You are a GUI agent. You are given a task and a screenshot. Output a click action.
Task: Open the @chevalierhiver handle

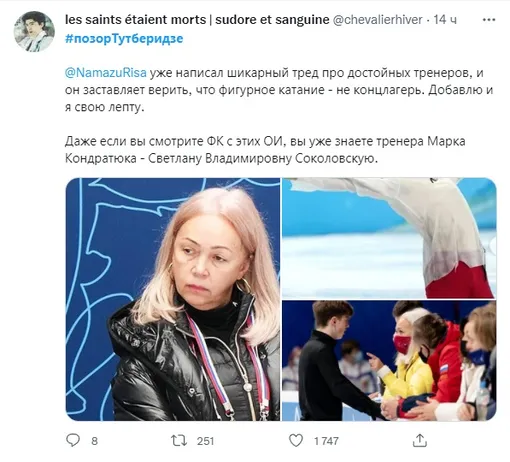(378, 20)
